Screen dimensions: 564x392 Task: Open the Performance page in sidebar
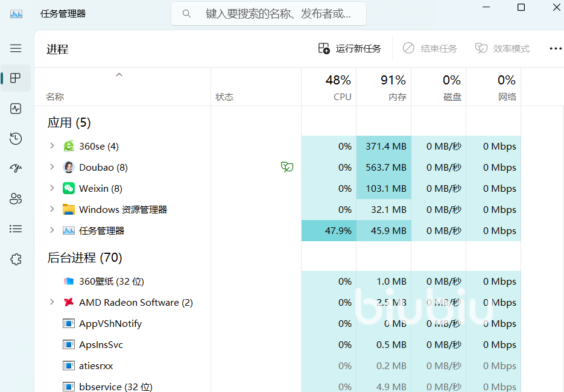[16, 109]
